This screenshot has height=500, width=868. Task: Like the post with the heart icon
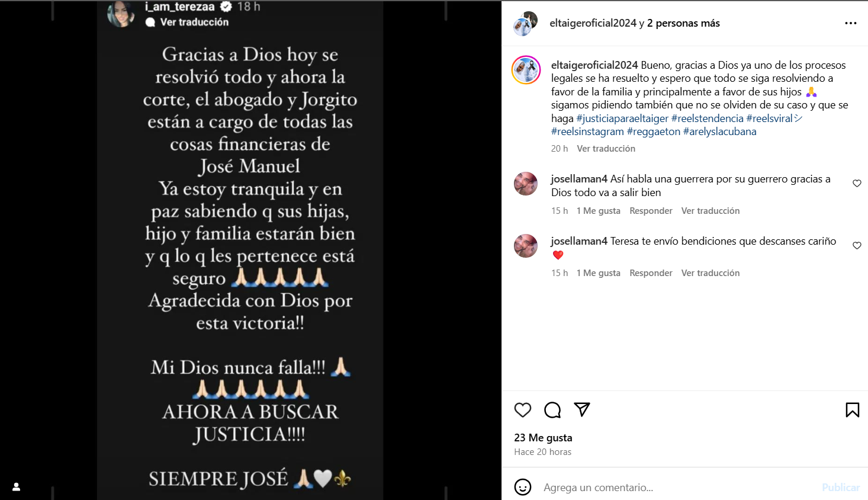point(523,410)
